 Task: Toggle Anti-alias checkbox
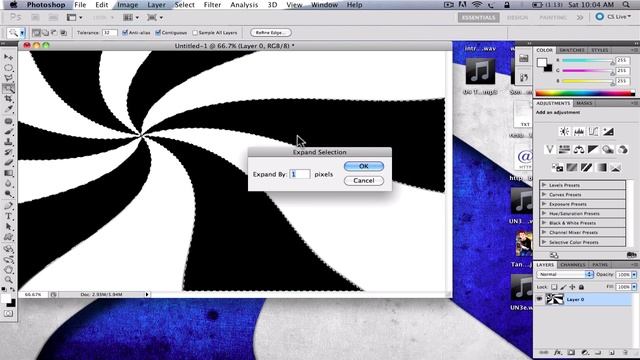(125, 33)
